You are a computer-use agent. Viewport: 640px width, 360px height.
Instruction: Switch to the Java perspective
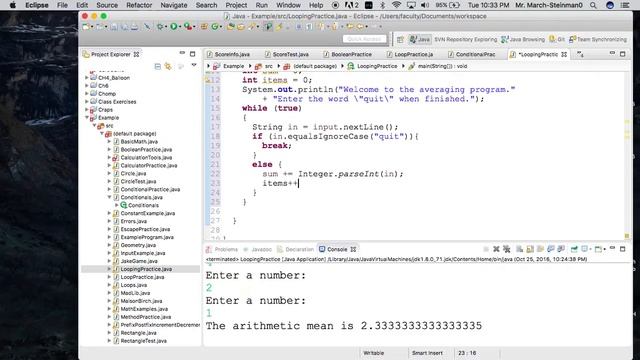[420, 39]
